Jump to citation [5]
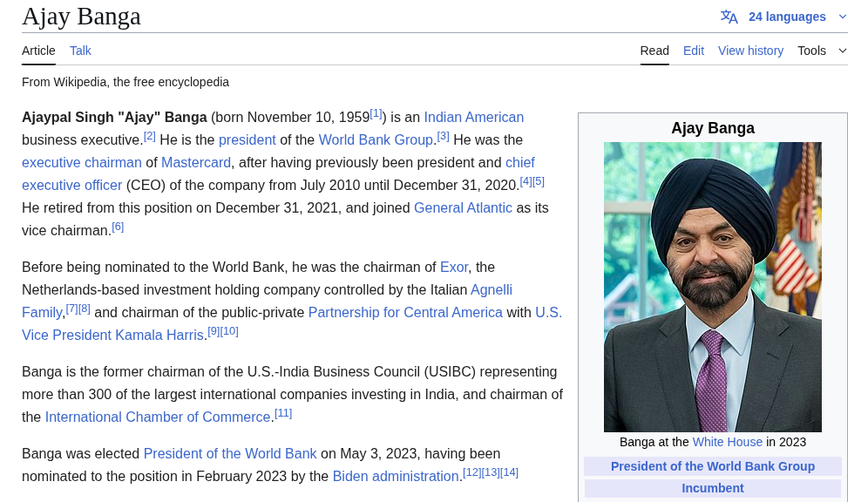This screenshot has width=868, height=502. coord(539,181)
